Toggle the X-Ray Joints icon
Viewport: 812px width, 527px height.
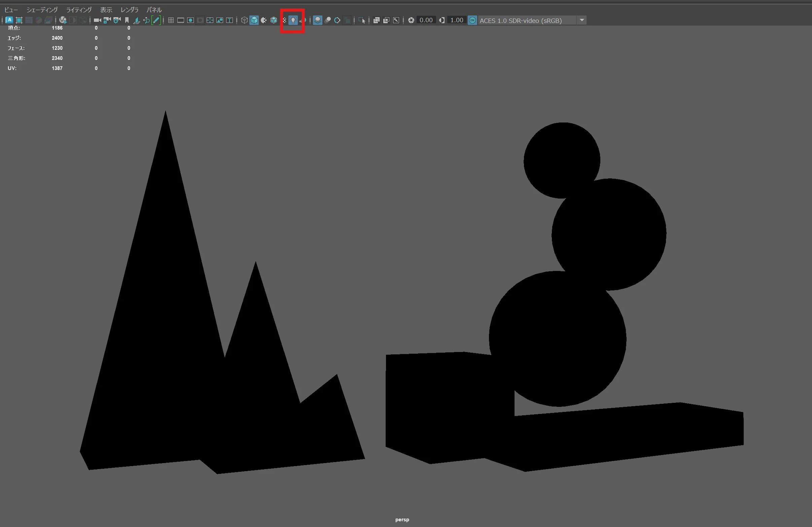click(396, 20)
